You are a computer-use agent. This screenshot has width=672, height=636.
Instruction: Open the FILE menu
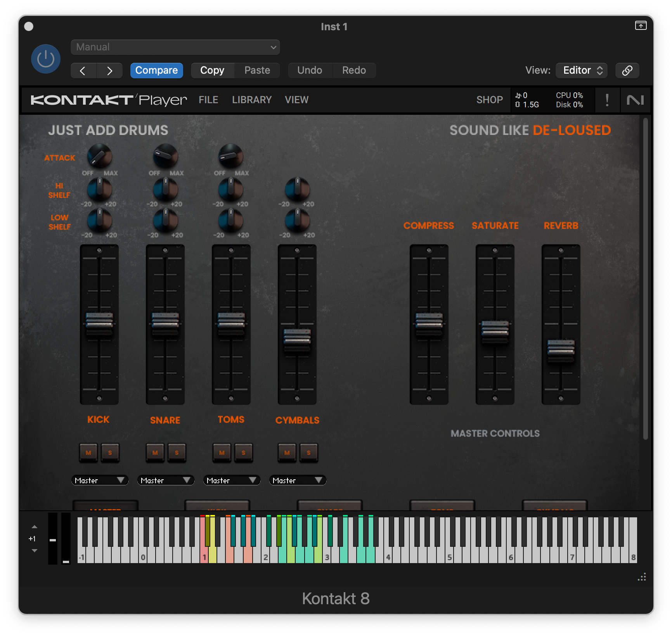click(208, 100)
